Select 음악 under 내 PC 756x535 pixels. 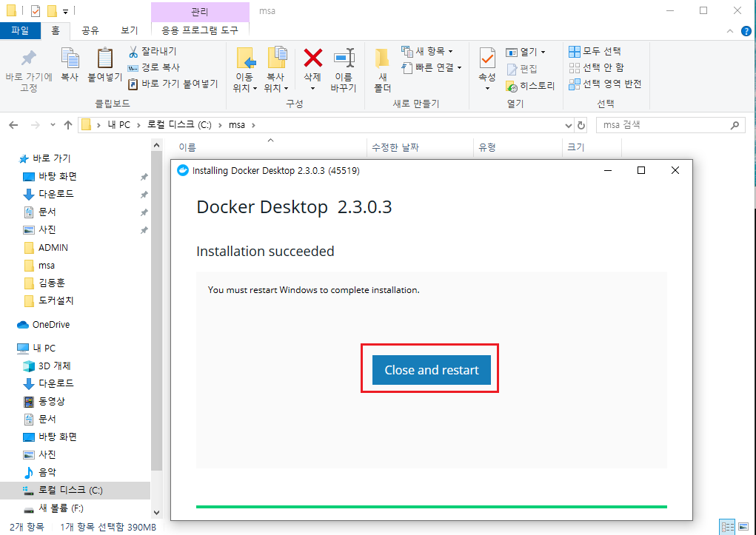click(x=47, y=472)
